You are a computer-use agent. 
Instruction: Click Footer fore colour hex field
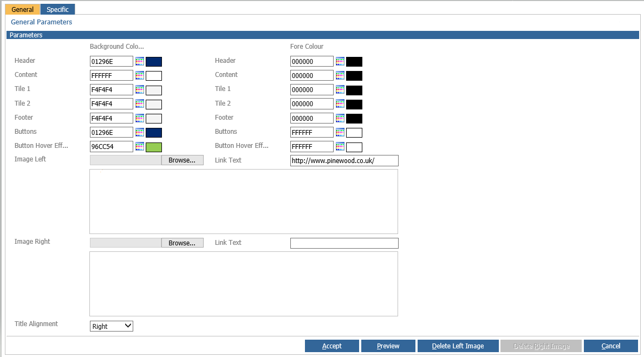click(312, 118)
